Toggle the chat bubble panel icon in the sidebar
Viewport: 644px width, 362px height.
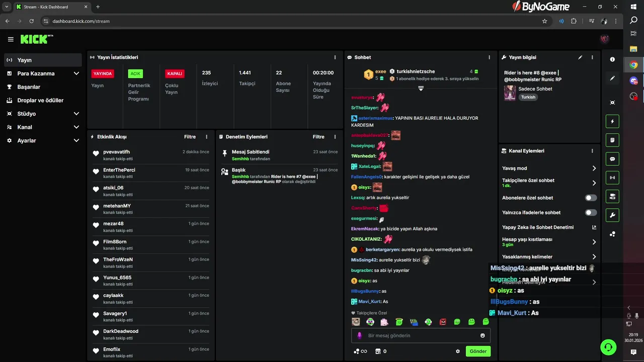(612, 159)
